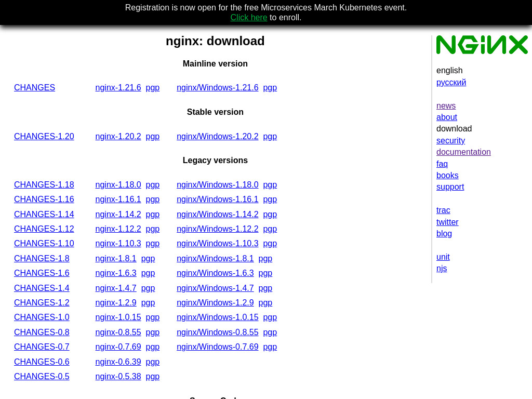Download nginx-1.16.1
The width and height of the screenshot is (532, 399).
click(x=118, y=199)
